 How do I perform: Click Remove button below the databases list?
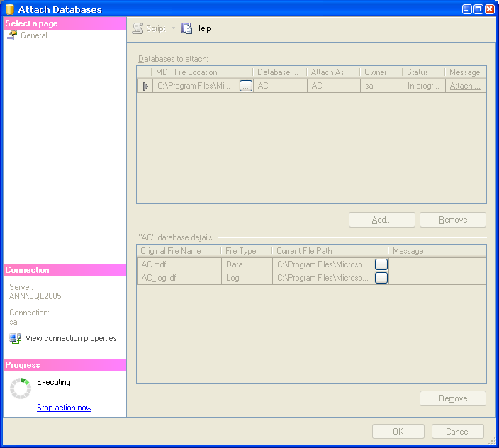[453, 220]
